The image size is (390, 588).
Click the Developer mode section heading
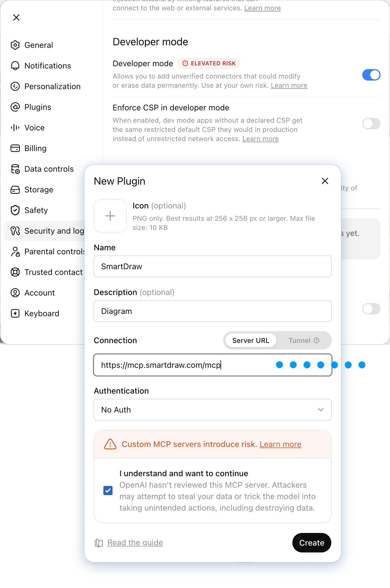click(150, 42)
